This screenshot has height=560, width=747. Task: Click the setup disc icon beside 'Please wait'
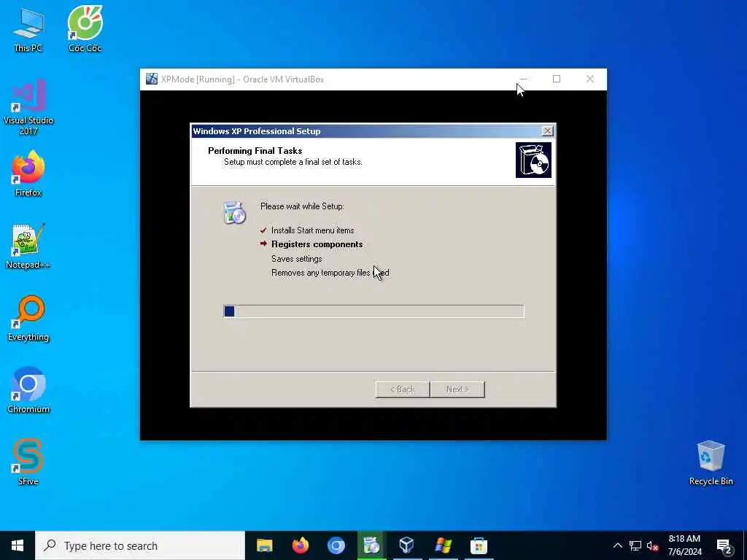point(234,213)
